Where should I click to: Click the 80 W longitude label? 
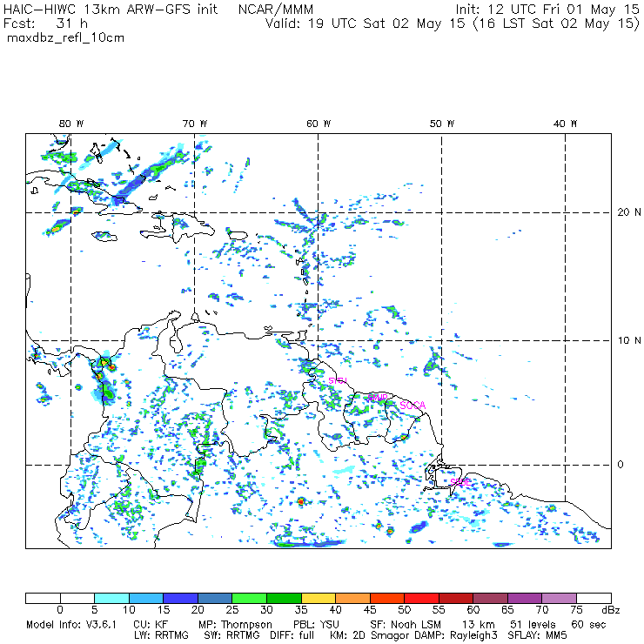pyautogui.click(x=71, y=124)
